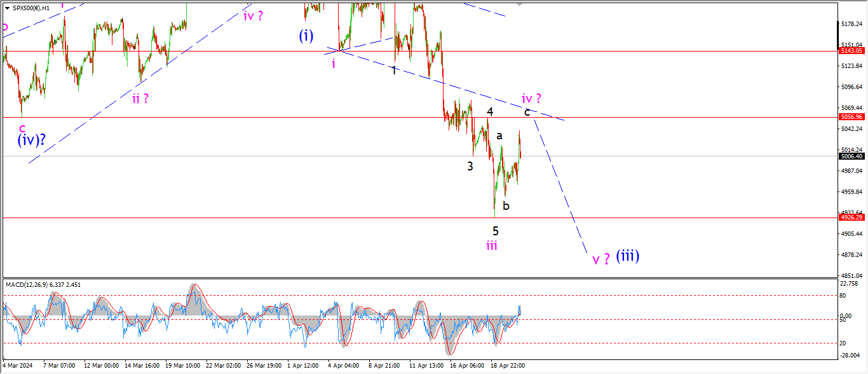Click the red 5143.05 price level tag
This screenshot has height=374, width=868.
pyautogui.click(x=851, y=50)
